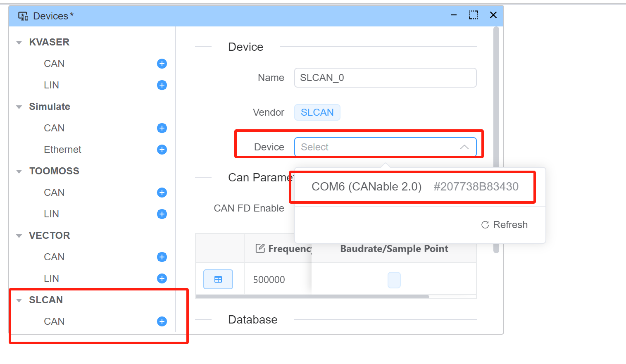The image size is (626, 364).
Task: Collapse the TOOMOSS tree section
Action: pyautogui.click(x=19, y=171)
